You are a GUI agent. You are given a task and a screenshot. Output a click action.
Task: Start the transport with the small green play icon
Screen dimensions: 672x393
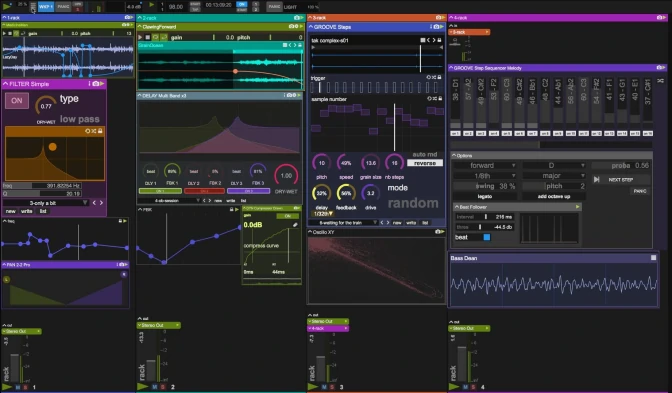[151, 5]
